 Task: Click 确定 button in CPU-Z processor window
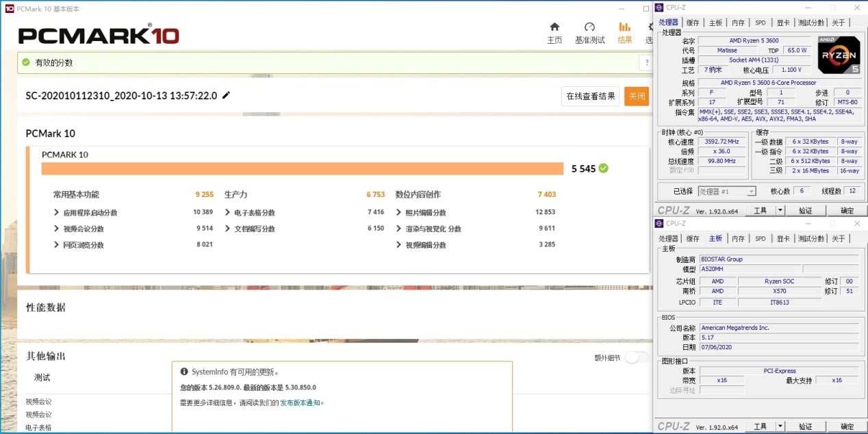point(847,211)
